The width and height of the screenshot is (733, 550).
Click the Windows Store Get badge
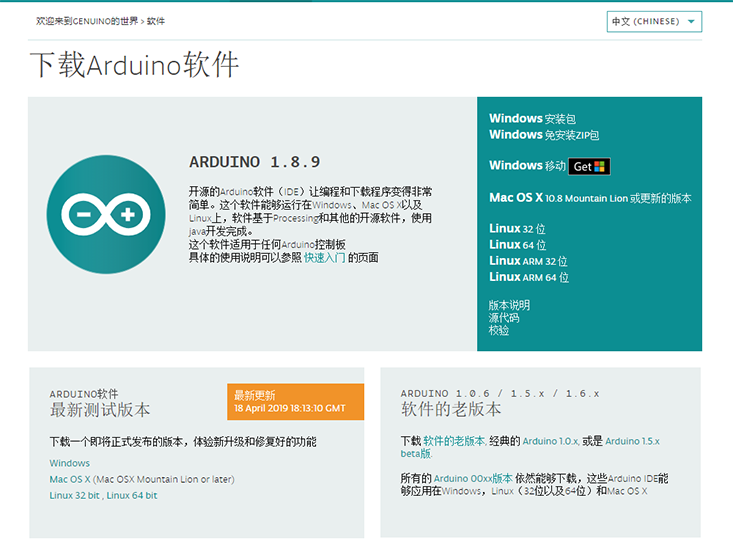pyautogui.click(x=589, y=166)
